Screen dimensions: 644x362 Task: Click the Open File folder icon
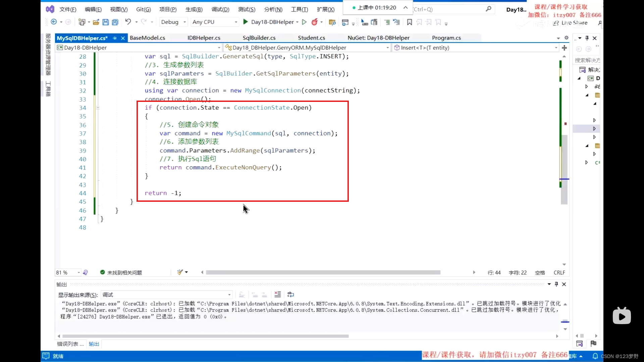pyautogui.click(x=96, y=22)
